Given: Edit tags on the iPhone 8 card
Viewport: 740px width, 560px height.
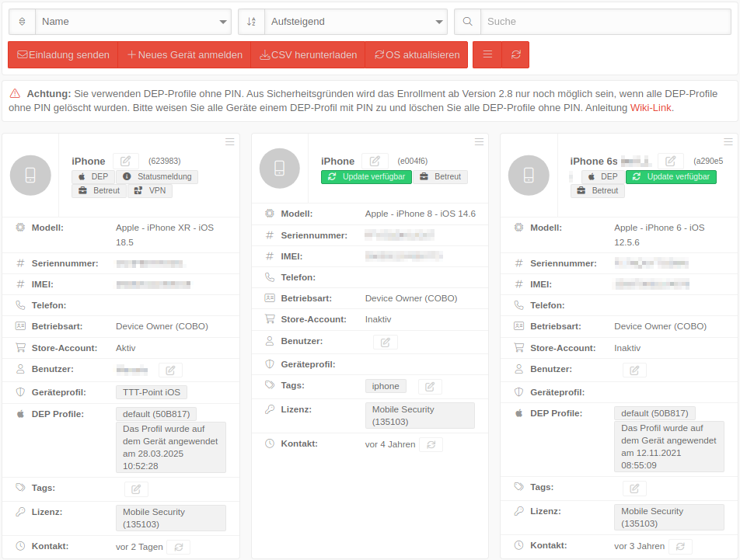Looking at the screenshot, I should tap(430, 386).
